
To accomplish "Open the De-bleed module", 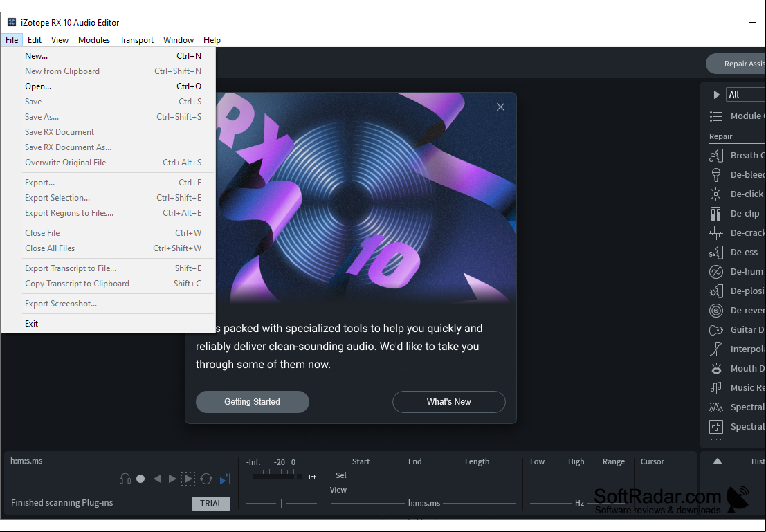I will (737, 175).
